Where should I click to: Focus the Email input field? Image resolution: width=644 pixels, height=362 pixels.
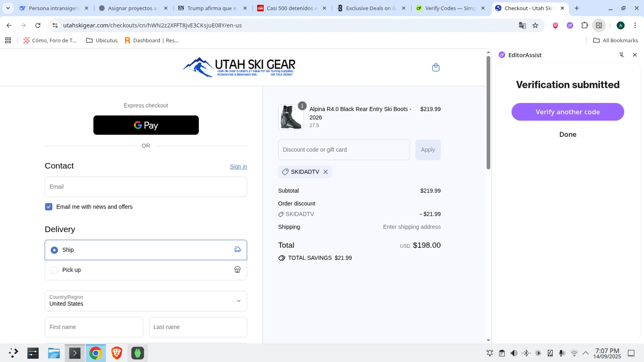coord(146,187)
